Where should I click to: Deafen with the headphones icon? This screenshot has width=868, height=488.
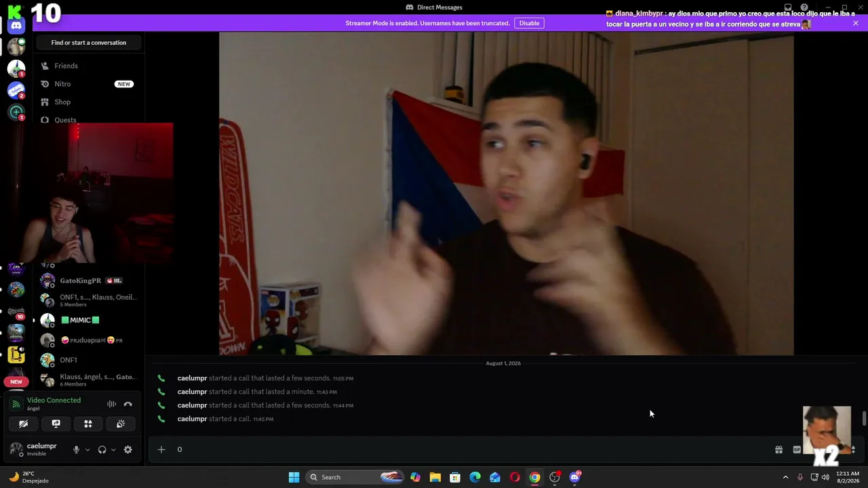102,449
